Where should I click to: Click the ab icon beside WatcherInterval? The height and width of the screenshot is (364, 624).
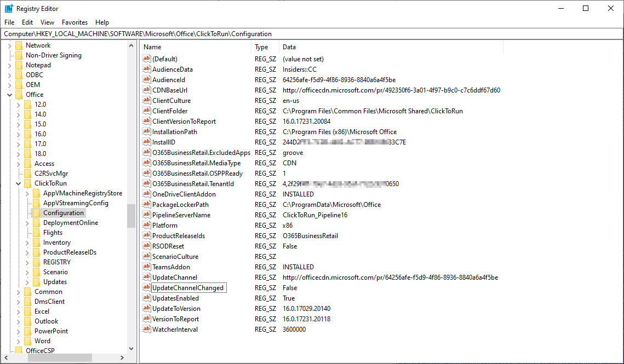point(146,329)
